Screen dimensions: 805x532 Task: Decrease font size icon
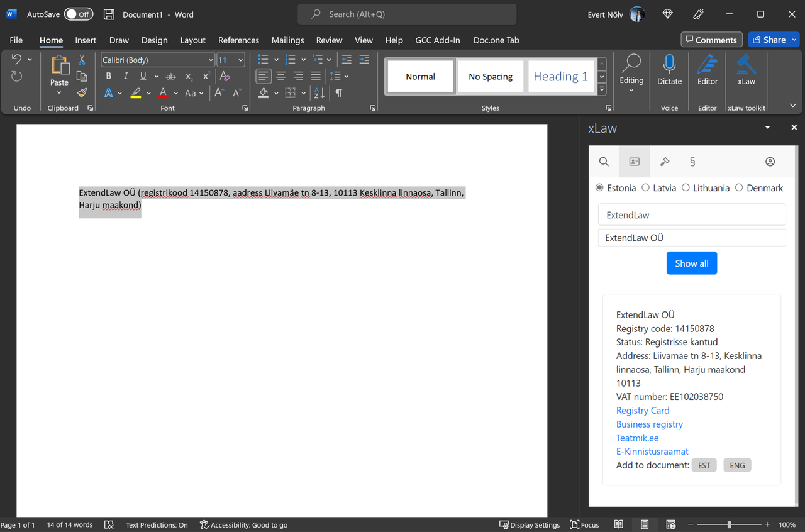236,92
